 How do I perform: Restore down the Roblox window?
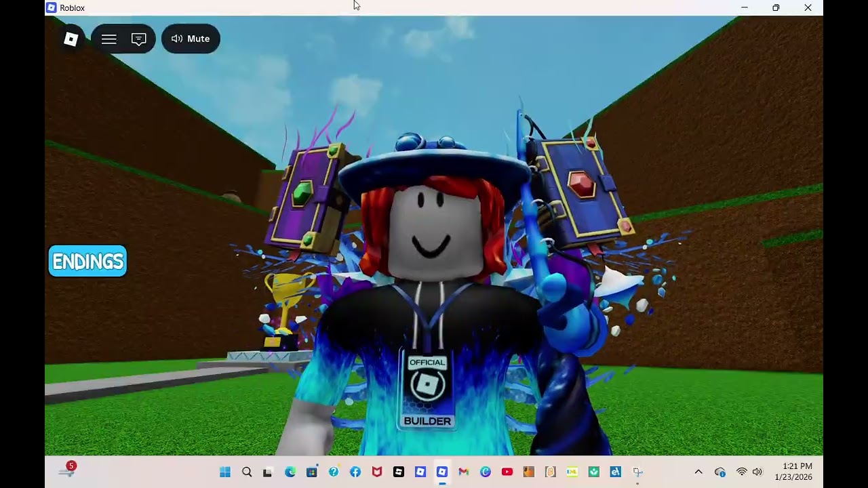tap(776, 7)
